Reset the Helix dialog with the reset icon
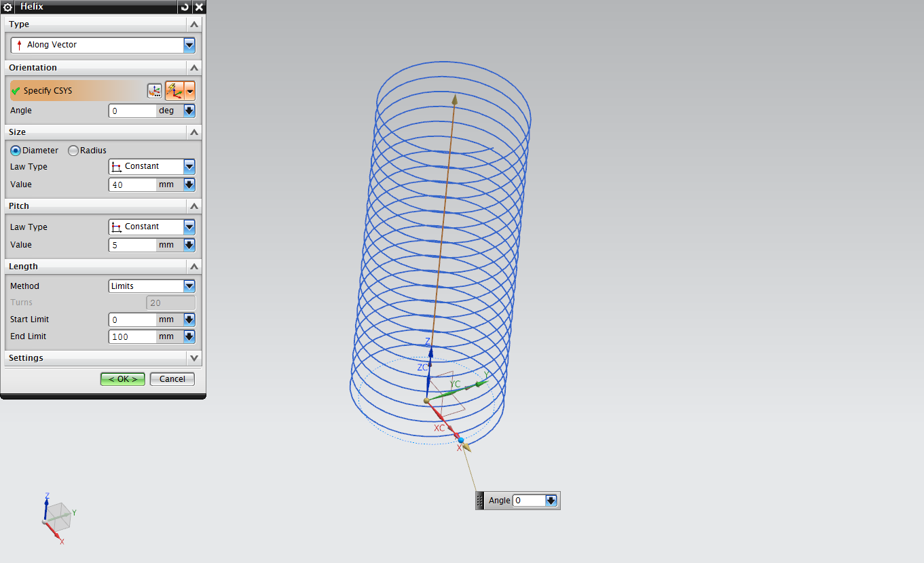The image size is (924, 563). tap(185, 7)
